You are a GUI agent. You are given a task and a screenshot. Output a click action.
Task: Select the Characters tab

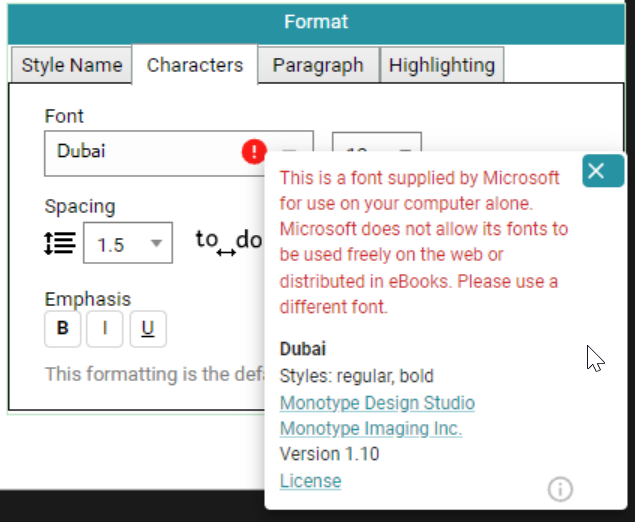pyautogui.click(x=195, y=65)
